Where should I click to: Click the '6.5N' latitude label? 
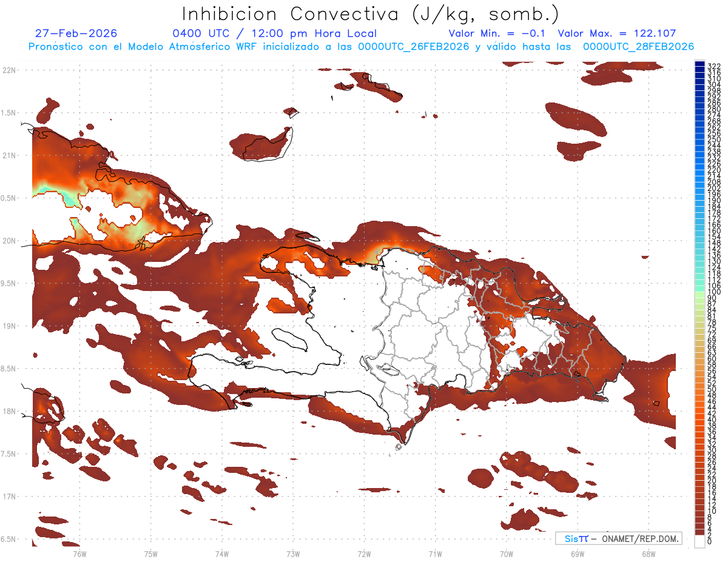8,539
